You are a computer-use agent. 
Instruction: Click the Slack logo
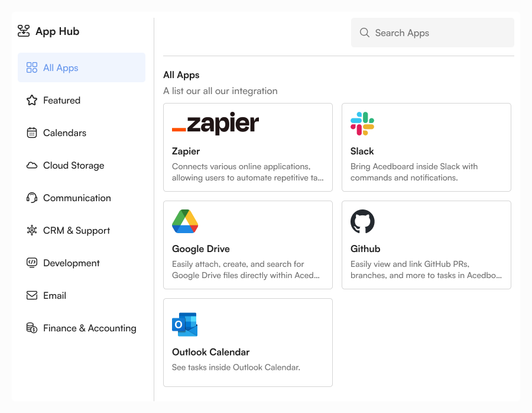pyautogui.click(x=362, y=124)
